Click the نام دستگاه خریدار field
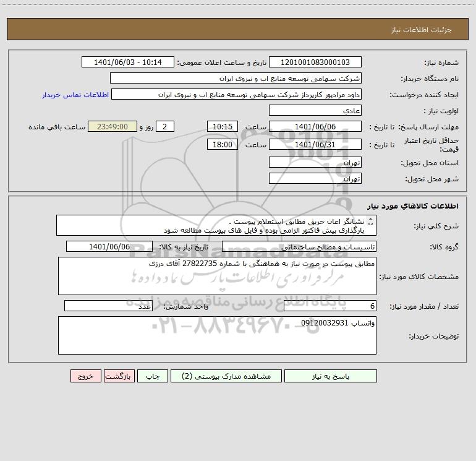Image resolution: width=476 pixels, height=461 pixels. pyautogui.click(x=236, y=78)
